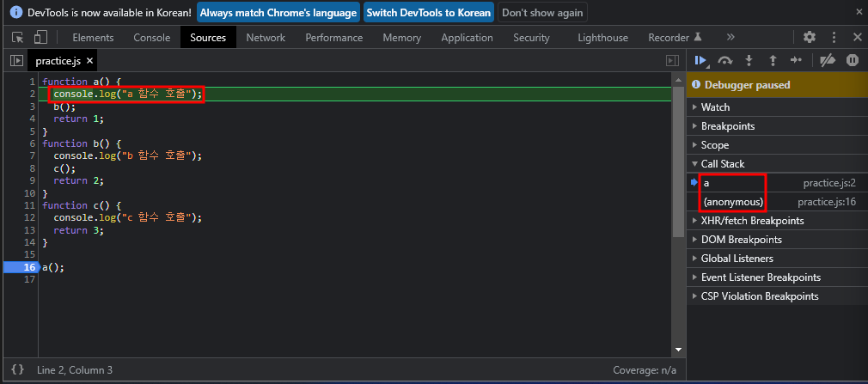The height and width of the screenshot is (384, 868).
Task: Click "Line 2, Column 3" status text
Action: click(x=75, y=370)
